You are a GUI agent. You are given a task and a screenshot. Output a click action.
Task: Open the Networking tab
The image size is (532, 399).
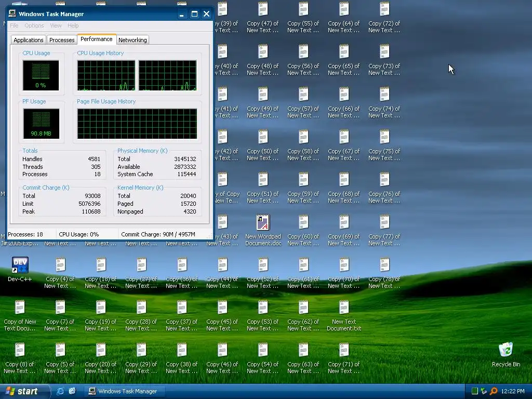(132, 40)
